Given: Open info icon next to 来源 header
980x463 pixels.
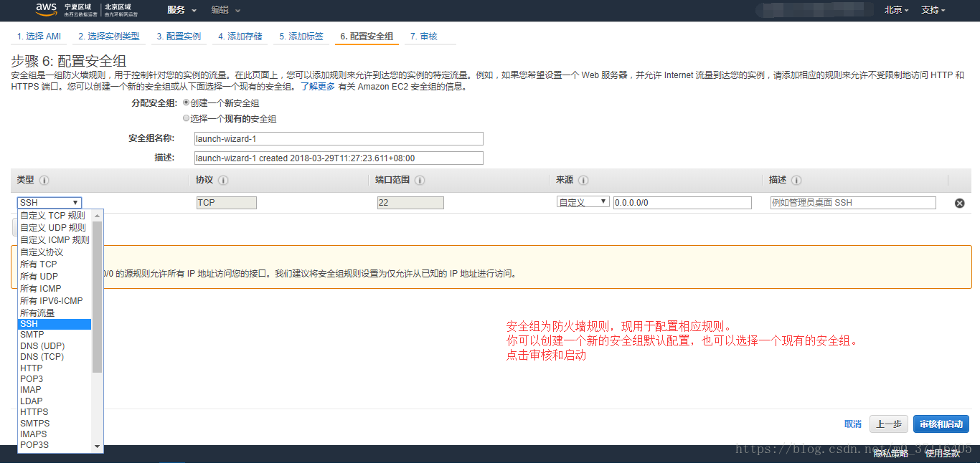Looking at the screenshot, I should point(583,181).
